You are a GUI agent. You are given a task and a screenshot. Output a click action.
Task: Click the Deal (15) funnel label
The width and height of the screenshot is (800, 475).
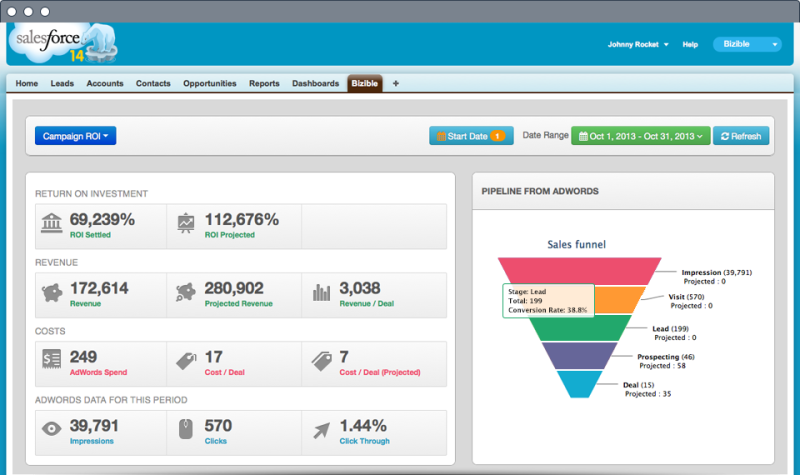point(639,385)
